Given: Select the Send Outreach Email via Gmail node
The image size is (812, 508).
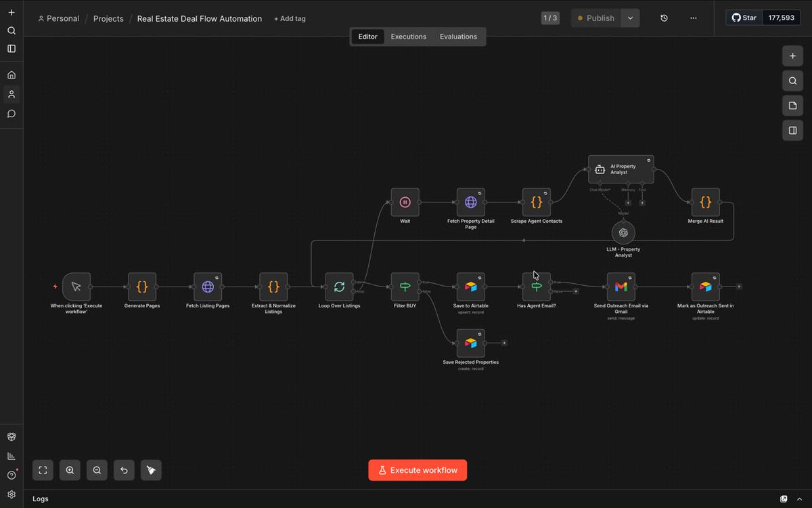Looking at the screenshot, I should [621, 287].
